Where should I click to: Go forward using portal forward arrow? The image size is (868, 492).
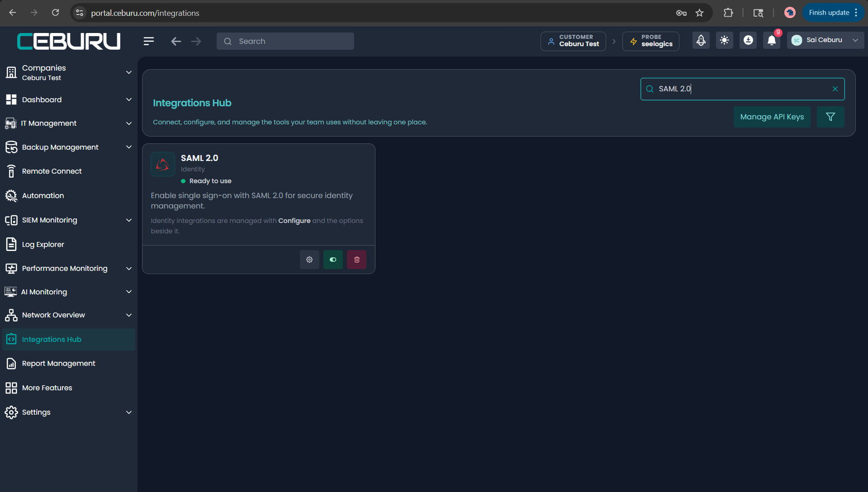tap(196, 41)
